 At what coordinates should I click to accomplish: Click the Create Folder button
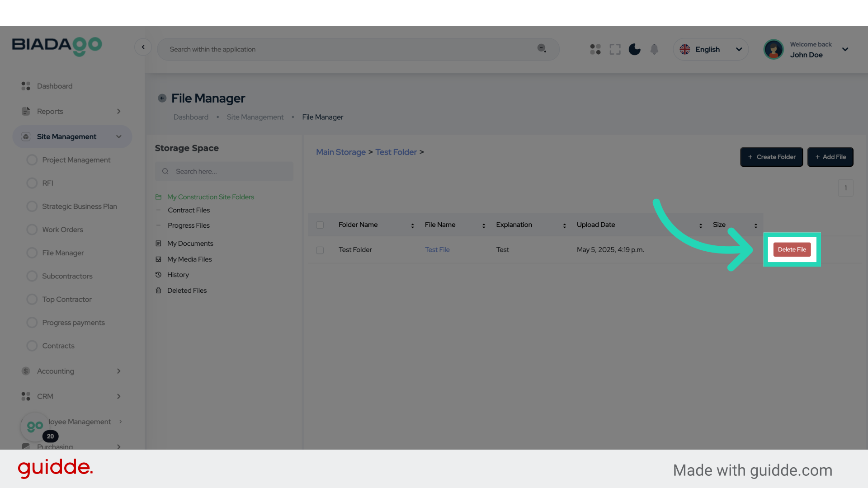pos(771,157)
